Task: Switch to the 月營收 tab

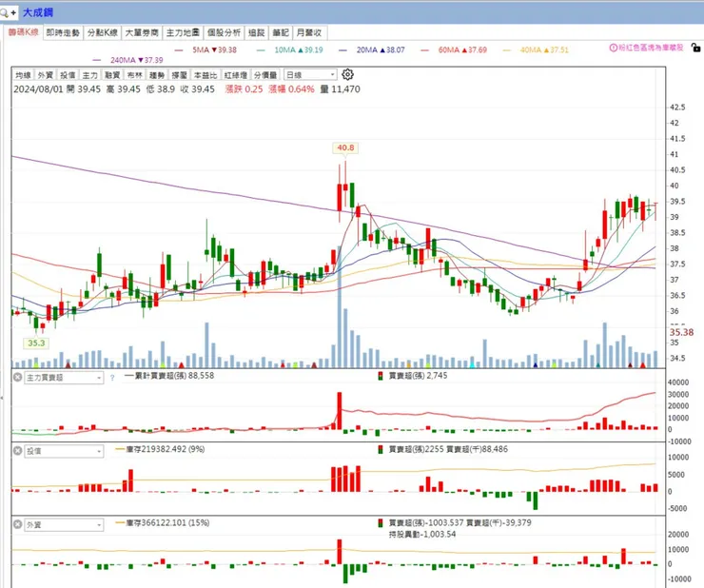Action: (x=309, y=32)
